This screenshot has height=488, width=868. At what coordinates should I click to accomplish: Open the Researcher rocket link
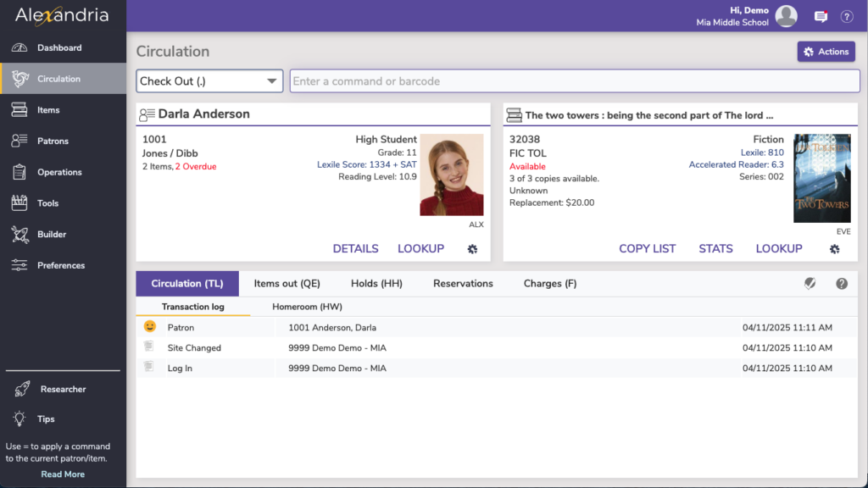pos(63,389)
